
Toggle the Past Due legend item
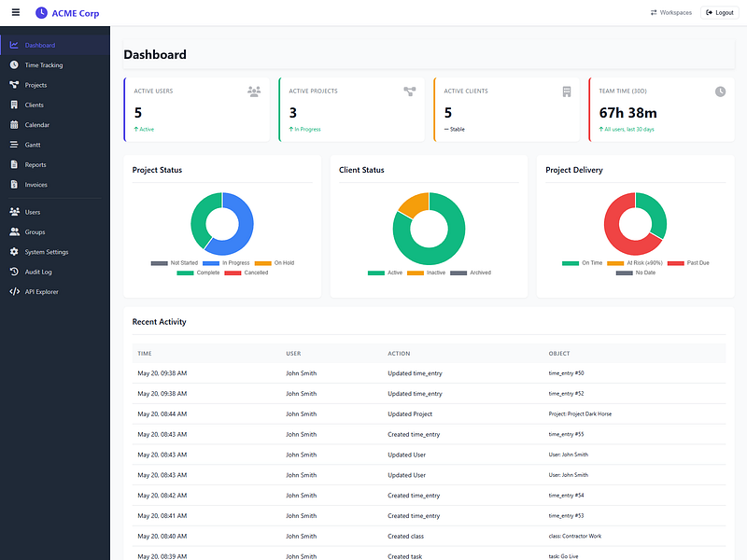click(x=688, y=263)
